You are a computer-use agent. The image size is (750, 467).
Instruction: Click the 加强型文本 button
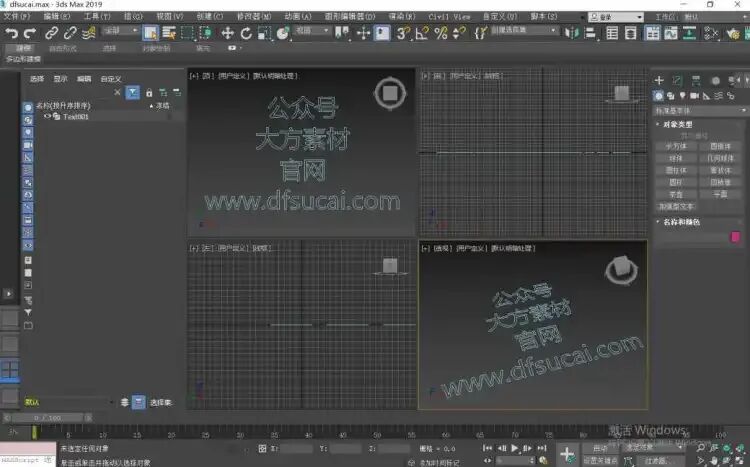tap(676, 206)
